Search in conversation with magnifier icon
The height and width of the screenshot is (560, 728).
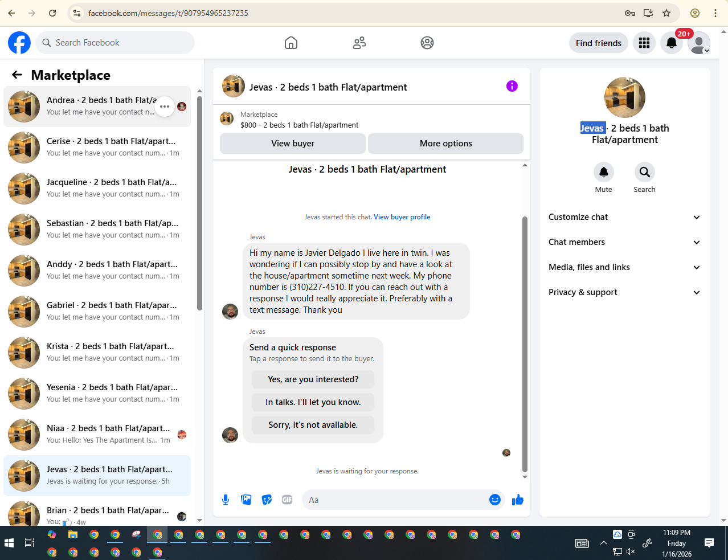(x=645, y=172)
